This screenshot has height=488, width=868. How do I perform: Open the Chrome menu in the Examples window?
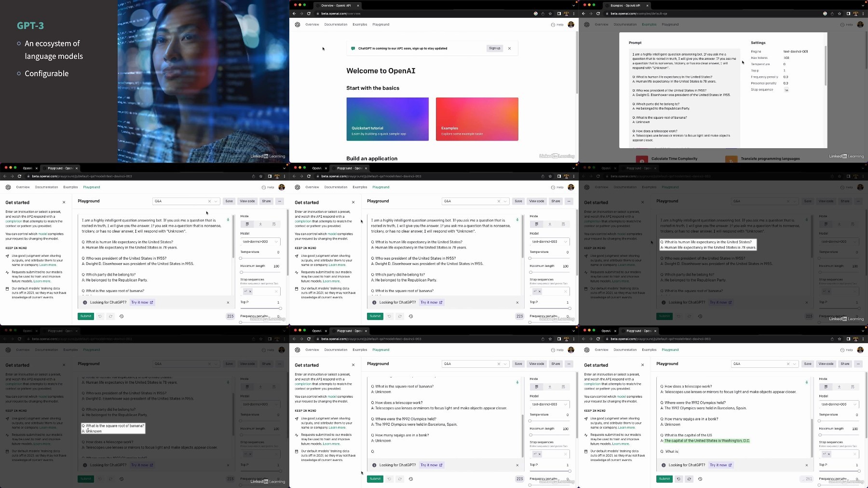863,14
